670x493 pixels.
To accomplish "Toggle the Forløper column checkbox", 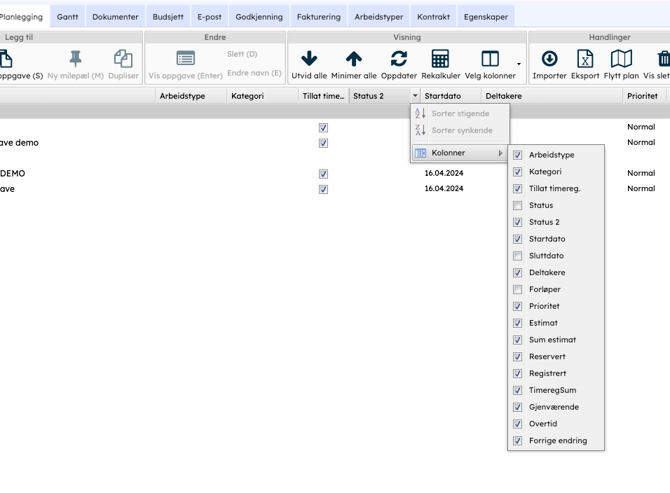I will coord(518,290).
